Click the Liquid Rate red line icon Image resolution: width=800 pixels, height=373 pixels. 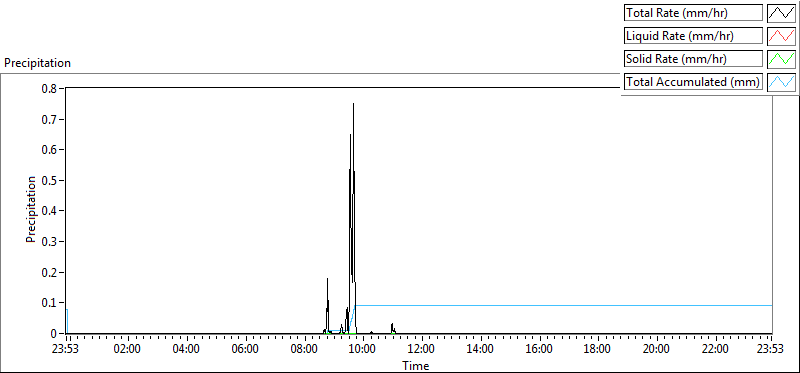[781, 36]
